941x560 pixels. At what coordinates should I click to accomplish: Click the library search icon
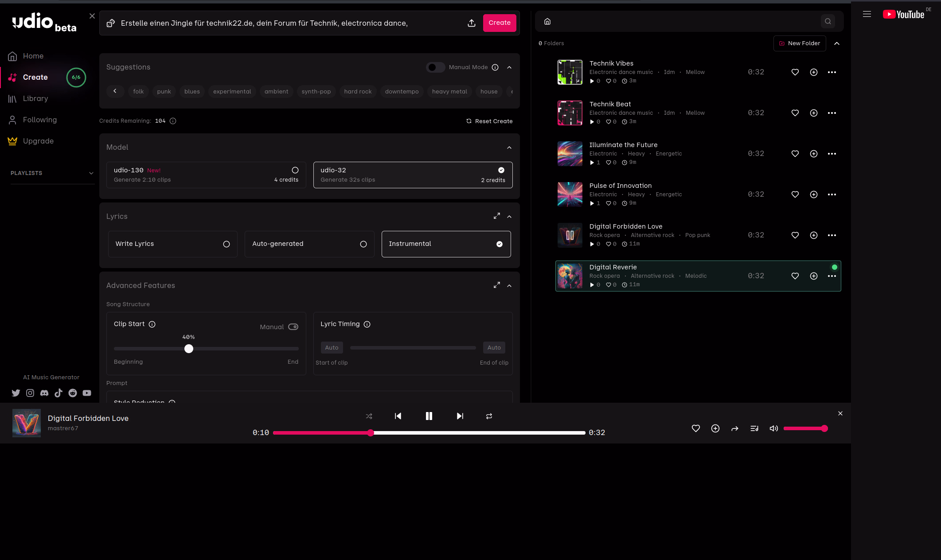click(828, 21)
